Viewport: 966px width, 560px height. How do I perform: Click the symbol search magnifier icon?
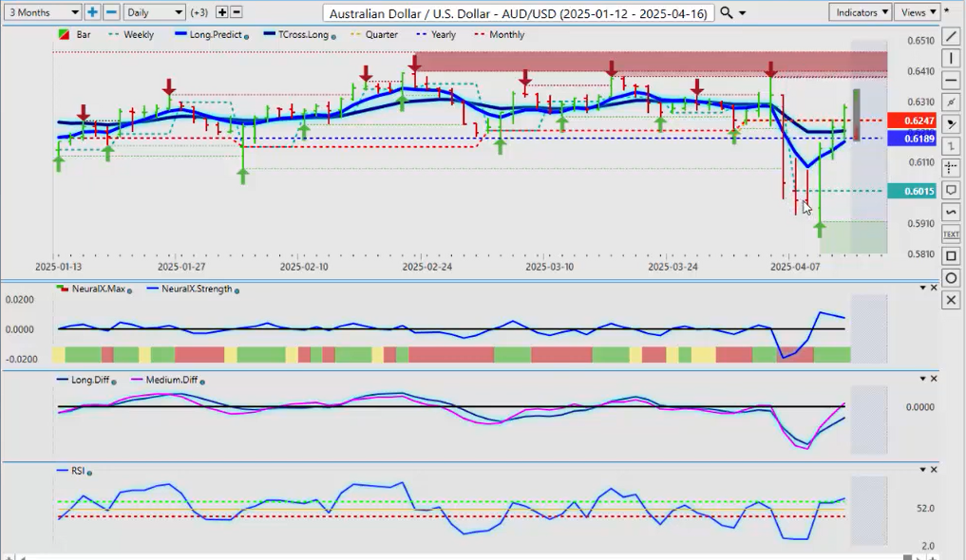click(726, 12)
